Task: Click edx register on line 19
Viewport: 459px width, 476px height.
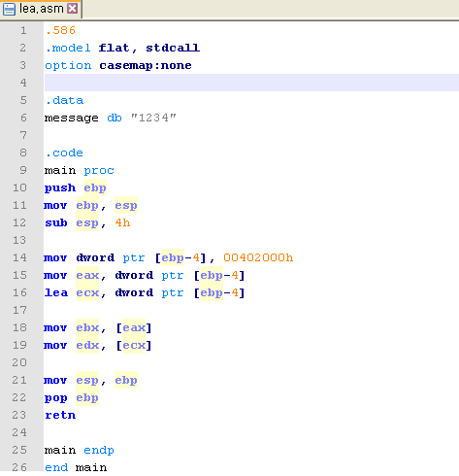Action: (87, 345)
